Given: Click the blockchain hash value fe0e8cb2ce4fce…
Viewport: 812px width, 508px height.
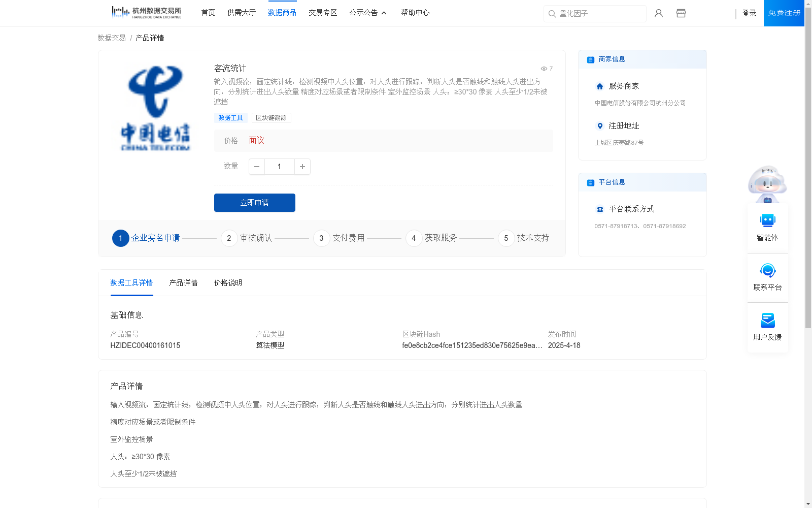Looking at the screenshot, I should (x=472, y=345).
